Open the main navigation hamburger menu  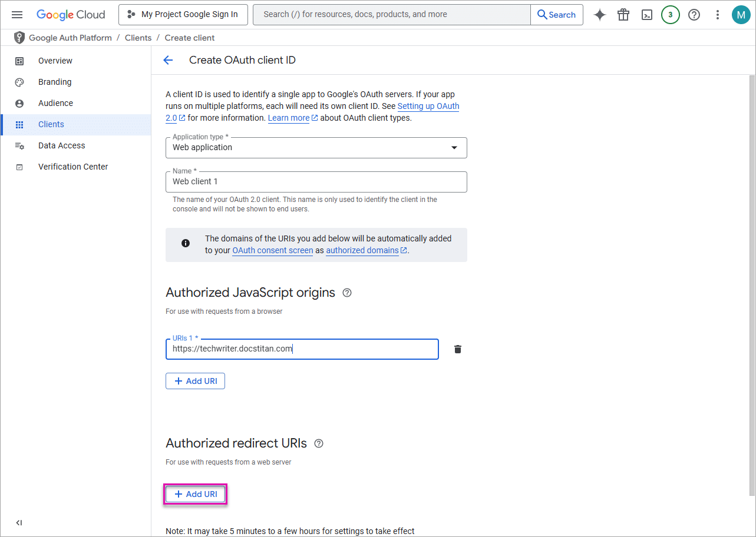[17, 15]
